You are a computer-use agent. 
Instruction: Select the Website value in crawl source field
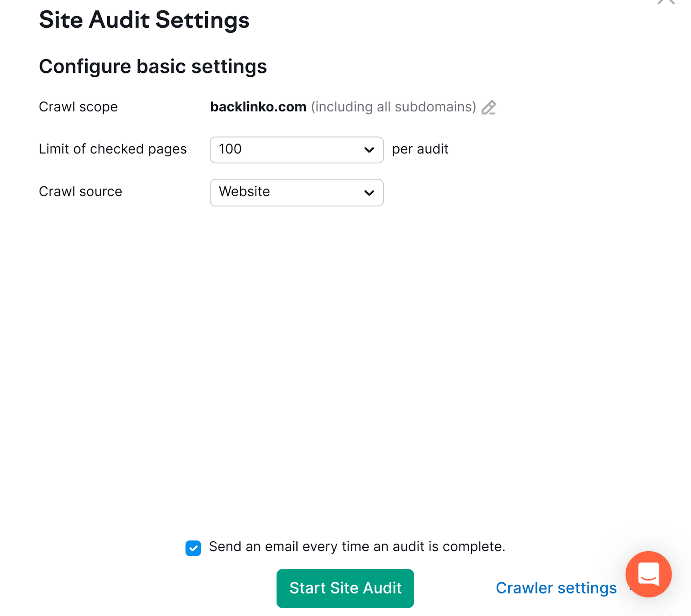coord(244,191)
